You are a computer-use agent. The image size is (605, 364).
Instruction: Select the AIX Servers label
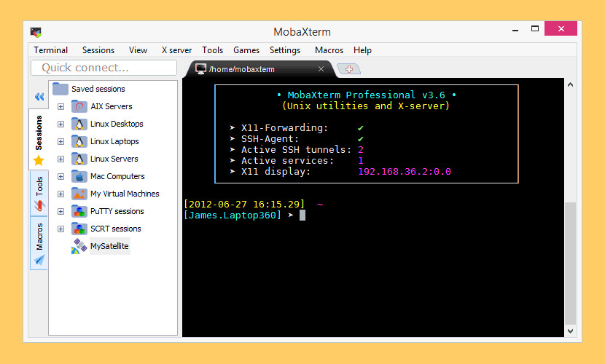(112, 106)
